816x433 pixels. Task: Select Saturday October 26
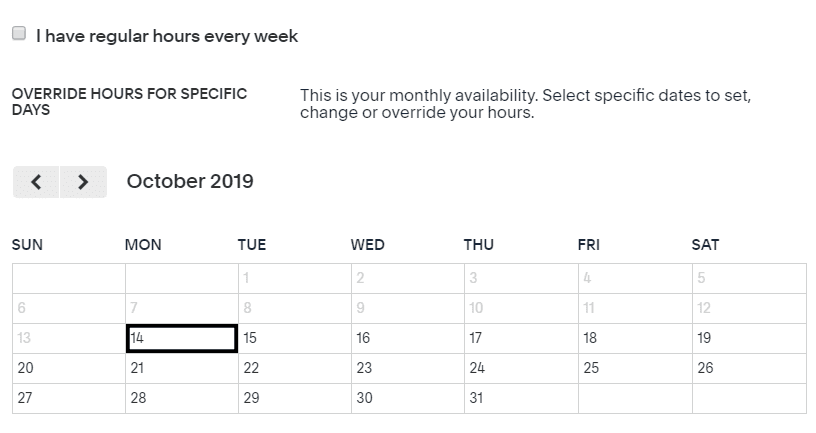tap(749, 368)
